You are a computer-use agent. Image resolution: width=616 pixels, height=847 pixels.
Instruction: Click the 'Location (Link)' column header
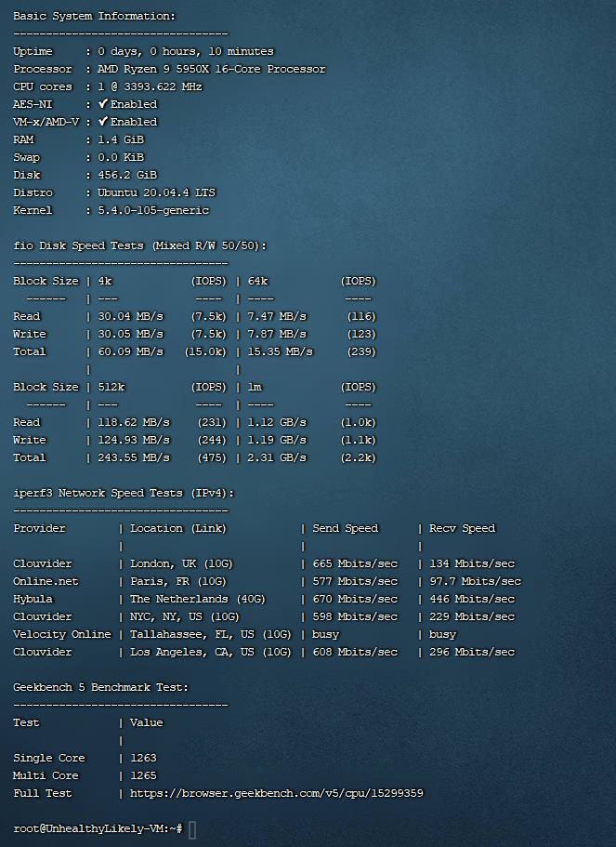tap(178, 528)
